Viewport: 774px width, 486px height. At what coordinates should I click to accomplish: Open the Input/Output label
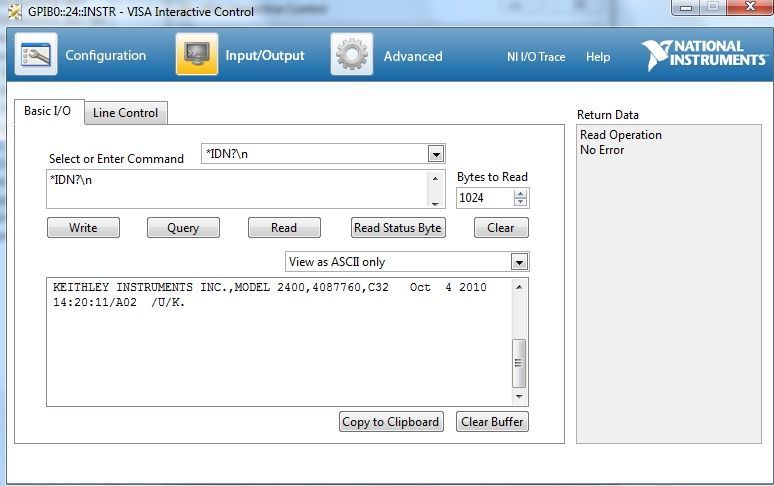click(265, 55)
